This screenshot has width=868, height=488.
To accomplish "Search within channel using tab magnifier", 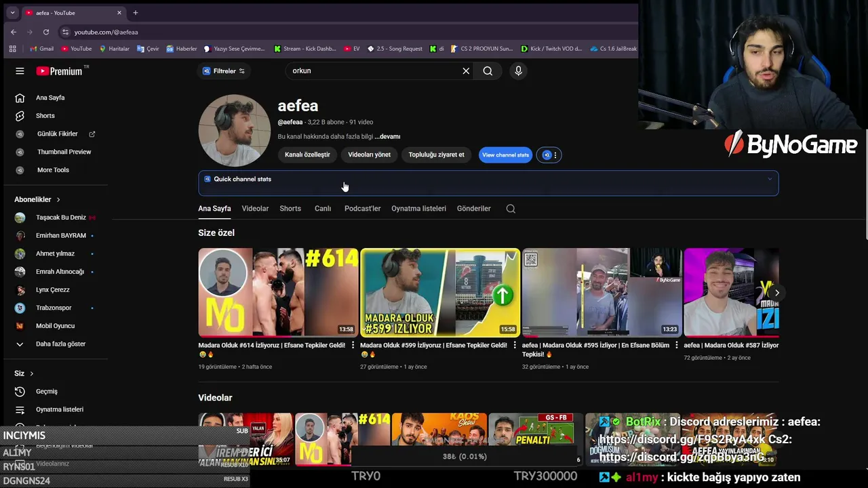I will click(511, 209).
